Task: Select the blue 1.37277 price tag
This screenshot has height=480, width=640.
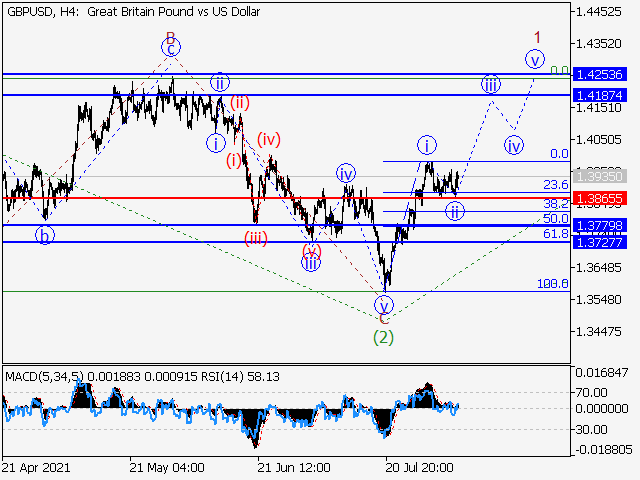Action: pyautogui.click(x=600, y=242)
